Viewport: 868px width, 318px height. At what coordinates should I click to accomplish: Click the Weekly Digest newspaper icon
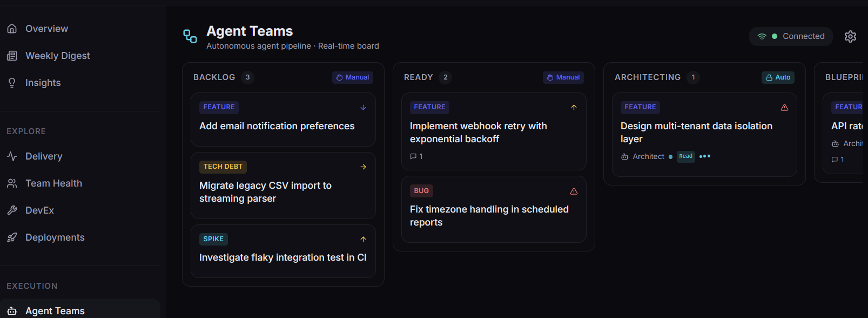point(12,56)
